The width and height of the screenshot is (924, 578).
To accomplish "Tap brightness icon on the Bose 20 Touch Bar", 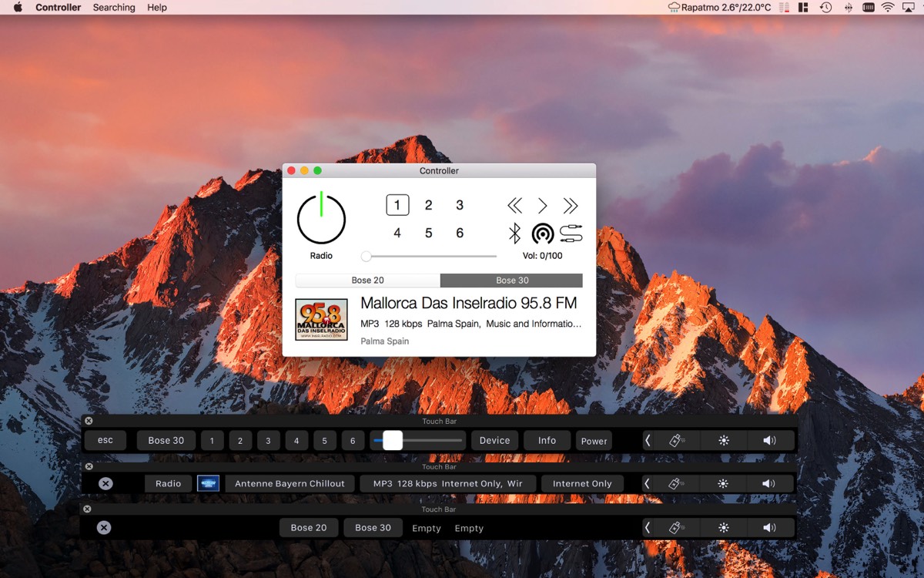I will pos(723,527).
